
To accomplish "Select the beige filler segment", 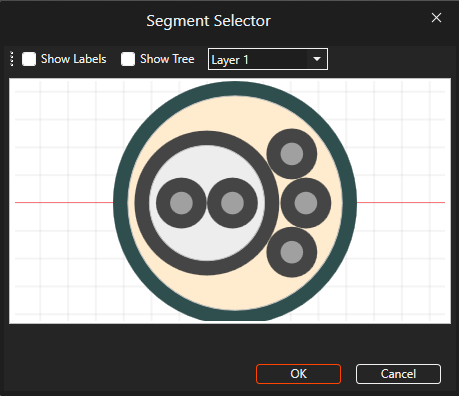I will (235, 113).
